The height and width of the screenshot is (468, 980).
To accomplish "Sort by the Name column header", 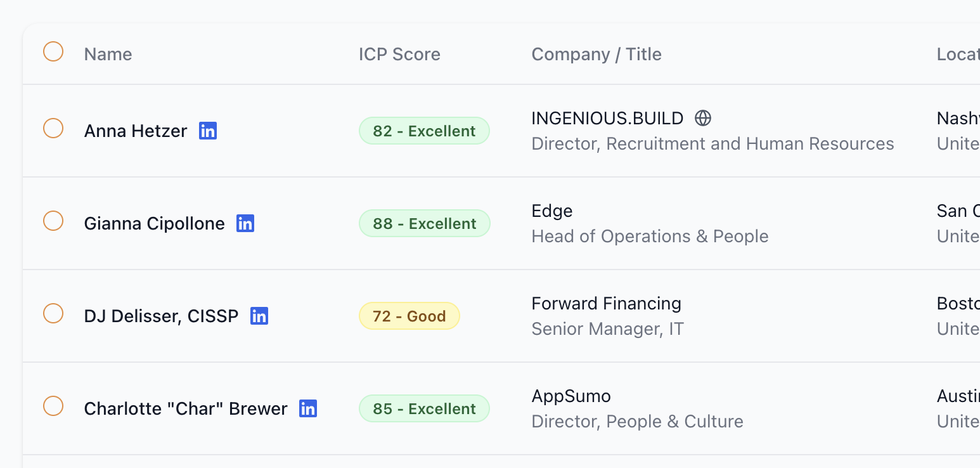I will (108, 55).
